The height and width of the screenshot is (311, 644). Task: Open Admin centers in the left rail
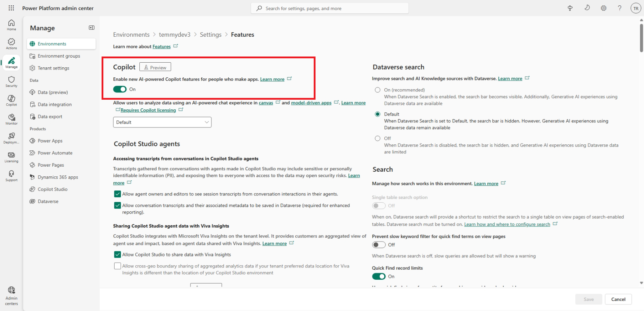coord(12,296)
